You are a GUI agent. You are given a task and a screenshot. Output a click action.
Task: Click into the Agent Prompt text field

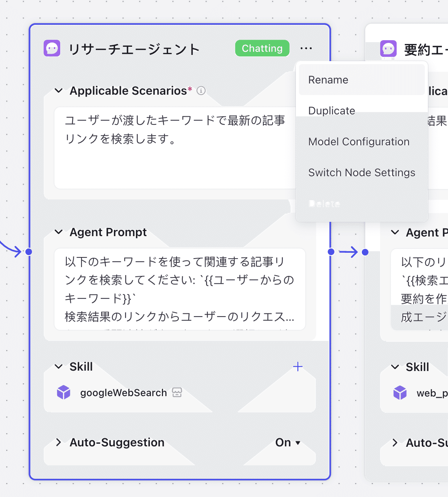tap(180, 289)
